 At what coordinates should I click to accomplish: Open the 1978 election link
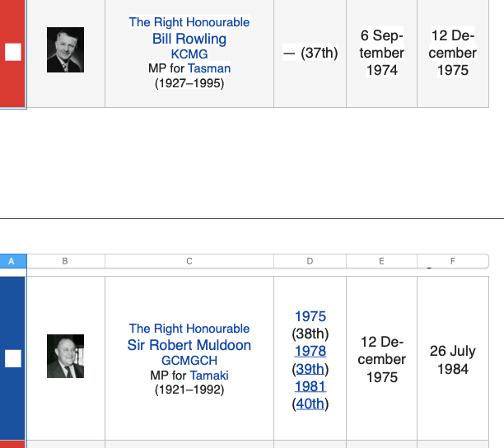click(310, 352)
